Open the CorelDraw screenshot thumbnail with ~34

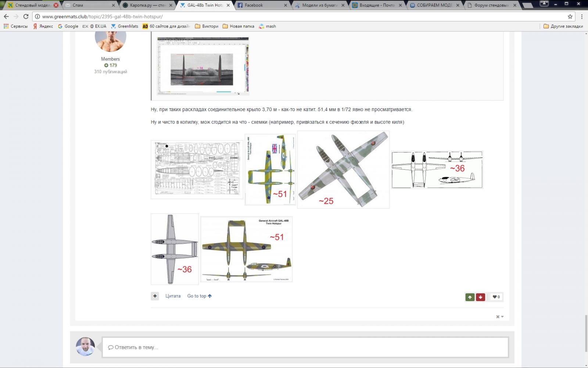[x=203, y=66]
